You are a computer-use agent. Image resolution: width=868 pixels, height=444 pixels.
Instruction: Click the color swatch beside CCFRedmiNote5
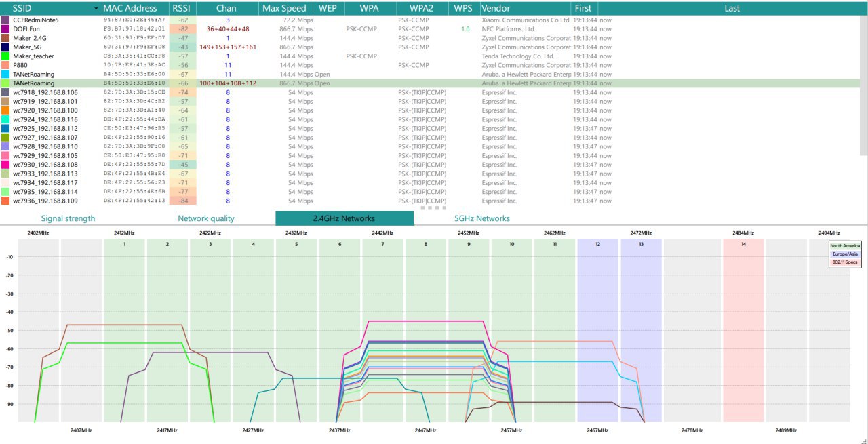pos(5,20)
